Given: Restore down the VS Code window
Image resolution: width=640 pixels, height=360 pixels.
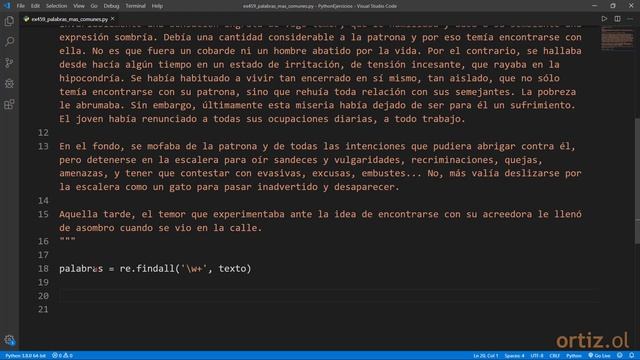Looking at the screenshot, I should (x=613, y=6).
